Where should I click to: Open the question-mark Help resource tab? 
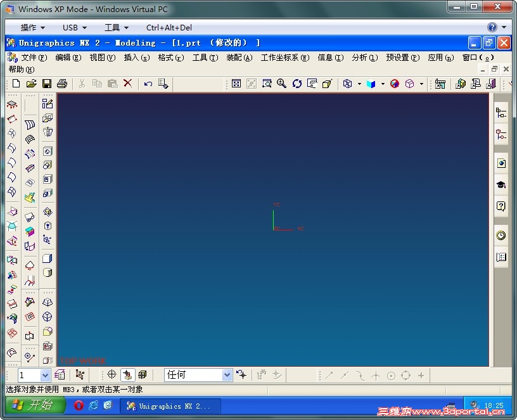[x=501, y=207]
